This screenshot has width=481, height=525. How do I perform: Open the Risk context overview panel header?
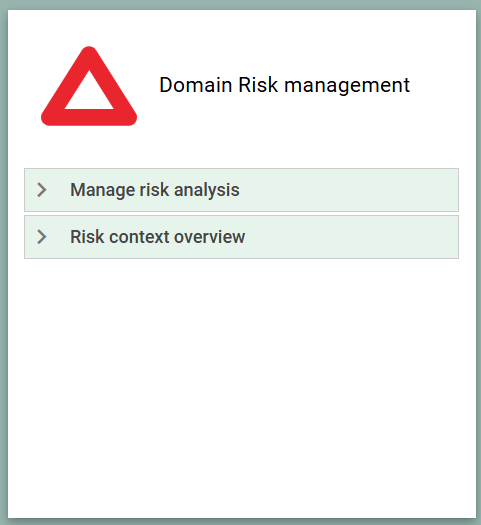tap(241, 237)
